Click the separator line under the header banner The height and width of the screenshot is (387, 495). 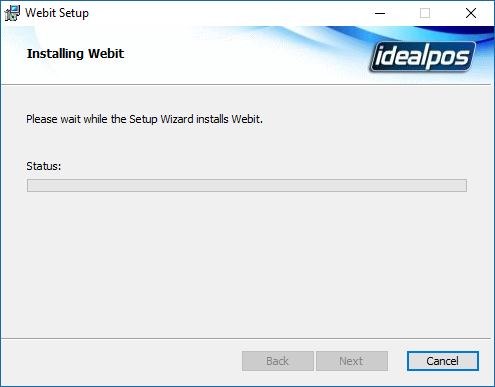[x=246, y=85]
